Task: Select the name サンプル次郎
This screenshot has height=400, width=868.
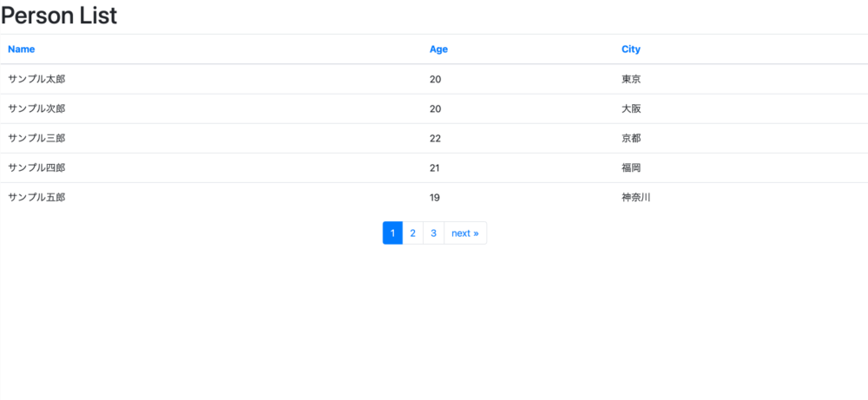Action: point(36,108)
